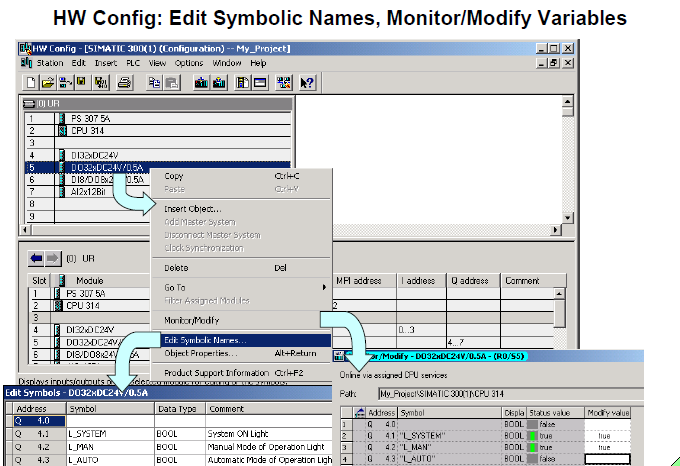Select slot 7 AI2x12Bit in rack view

point(88,192)
